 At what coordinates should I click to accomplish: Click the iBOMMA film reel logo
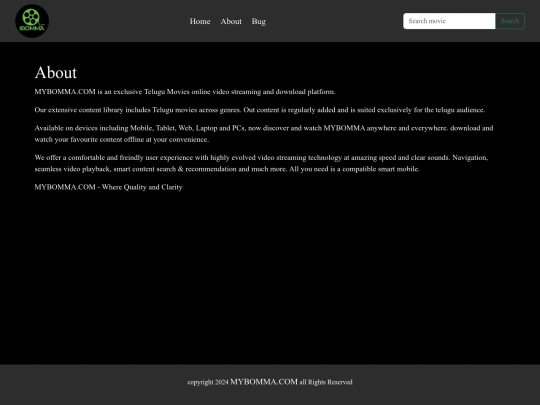[x=32, y=21]
